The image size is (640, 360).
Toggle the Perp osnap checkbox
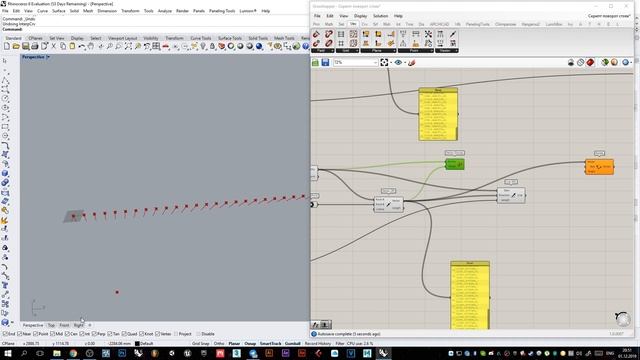94,334
